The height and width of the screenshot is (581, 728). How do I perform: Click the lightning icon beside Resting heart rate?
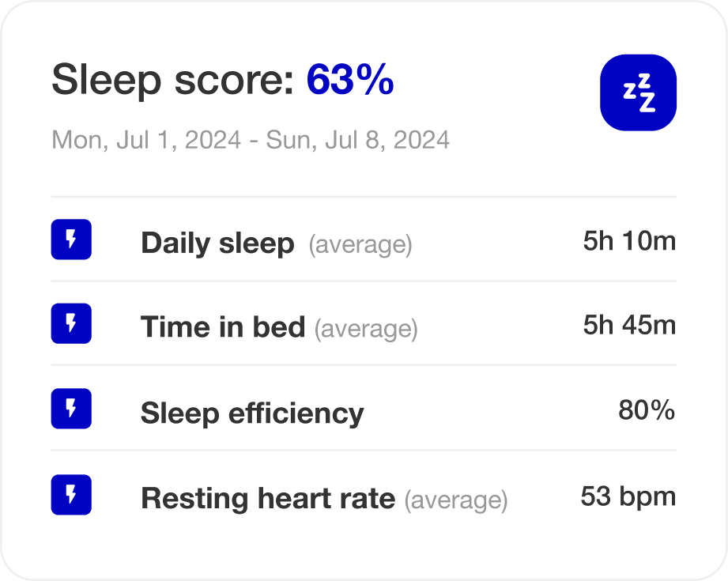point(71,495)
